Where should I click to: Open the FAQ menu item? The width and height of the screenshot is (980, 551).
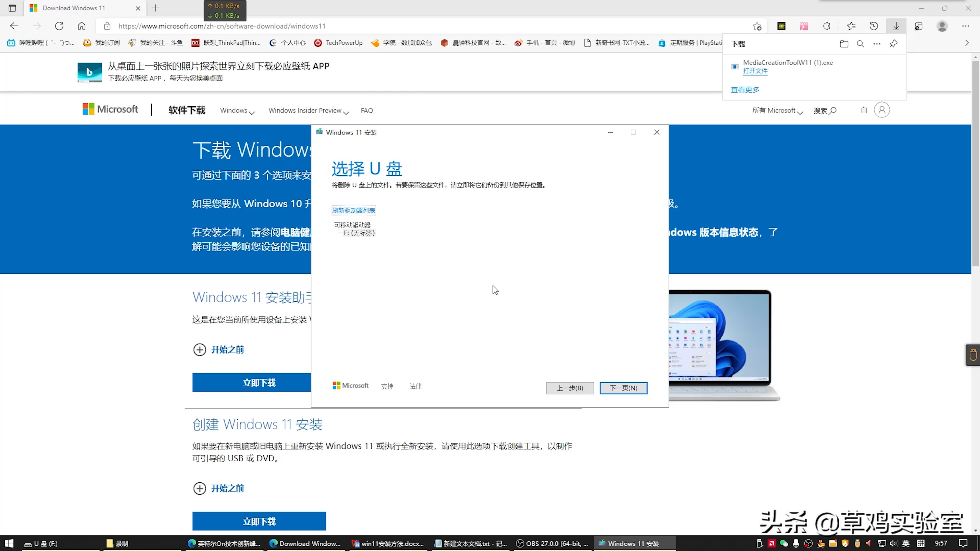coord(366,110)
